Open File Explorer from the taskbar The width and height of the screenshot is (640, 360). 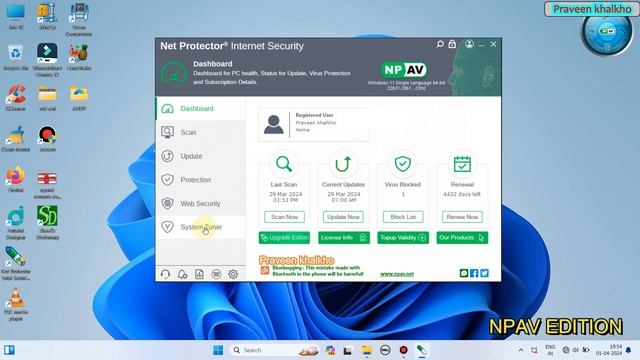[367, 350]
